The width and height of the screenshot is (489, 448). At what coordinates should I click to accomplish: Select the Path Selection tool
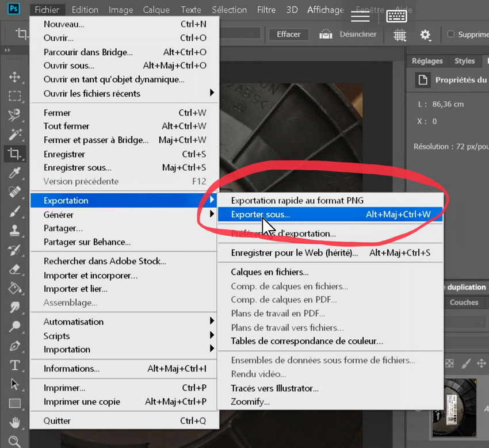(14, 384)
